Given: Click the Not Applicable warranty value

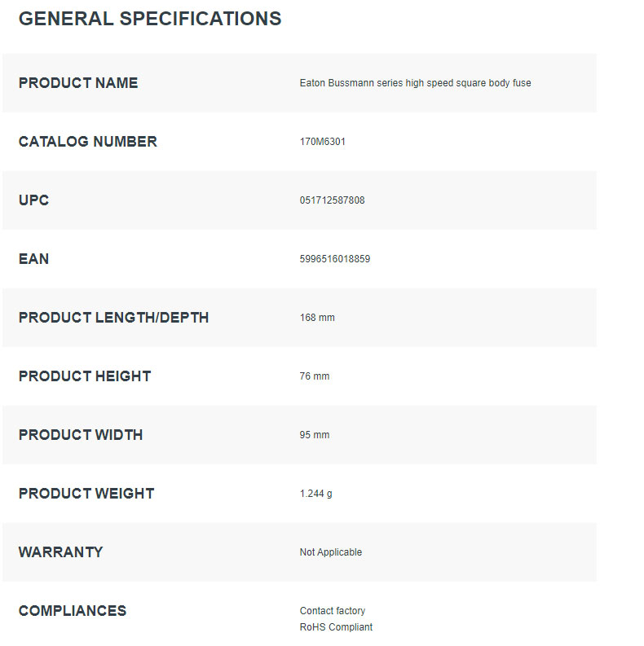Looking at the screenshot, I should tap(331, 552).
